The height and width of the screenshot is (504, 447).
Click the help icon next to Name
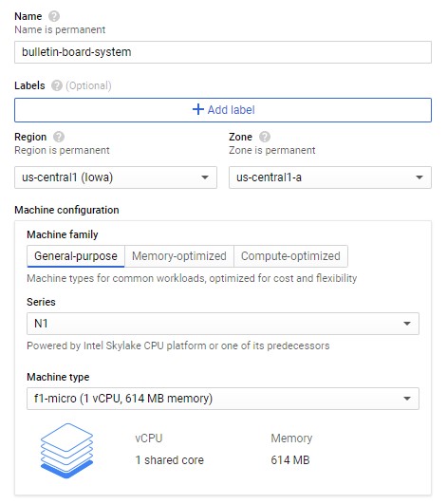(x=54, y=16)
